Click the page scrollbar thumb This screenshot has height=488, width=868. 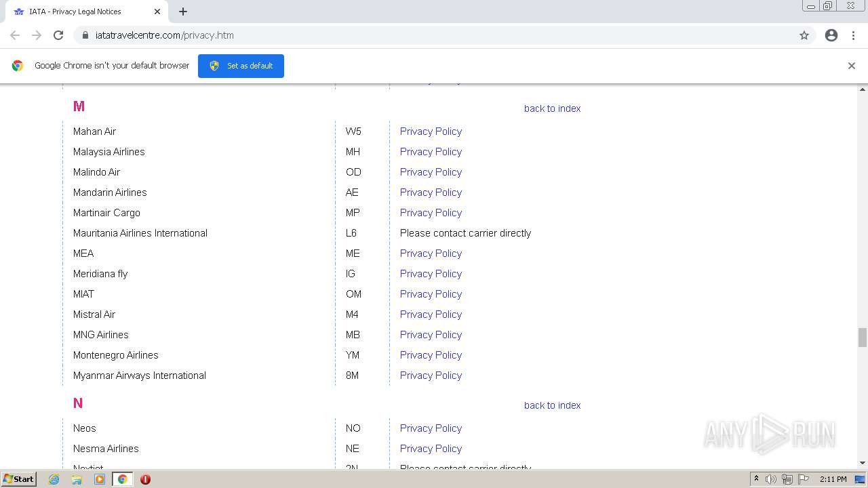[863, 337]
